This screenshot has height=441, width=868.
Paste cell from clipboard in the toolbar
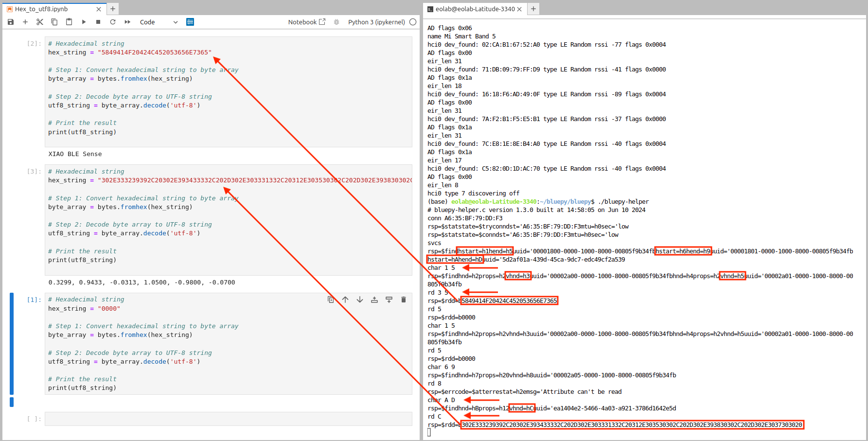69,22
